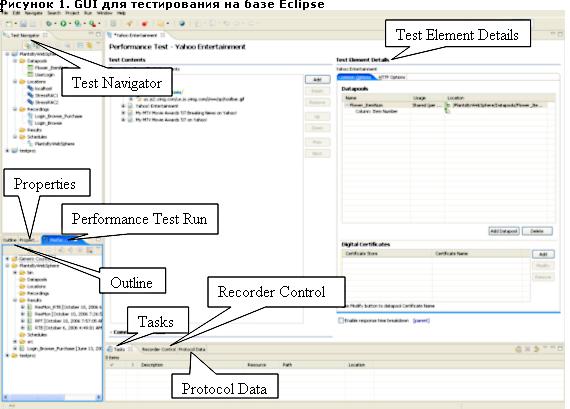Switch to the HTTP Options tab

(392, 77)
